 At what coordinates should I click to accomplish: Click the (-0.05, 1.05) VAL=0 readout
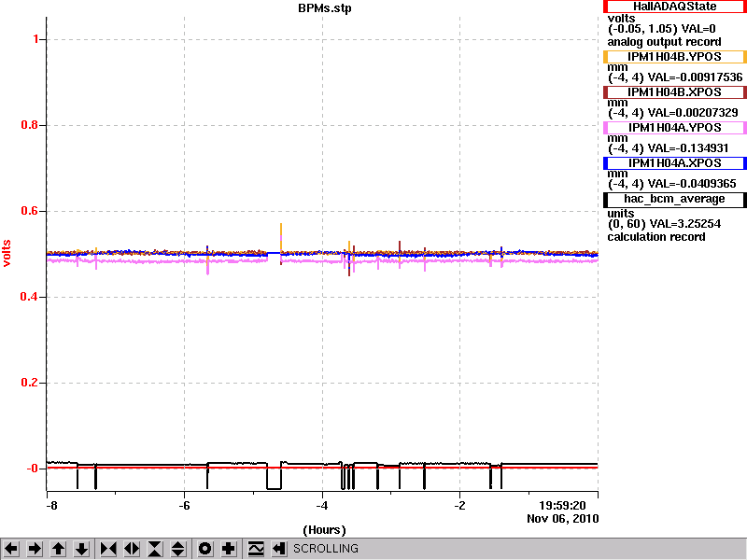click(661, 29)
